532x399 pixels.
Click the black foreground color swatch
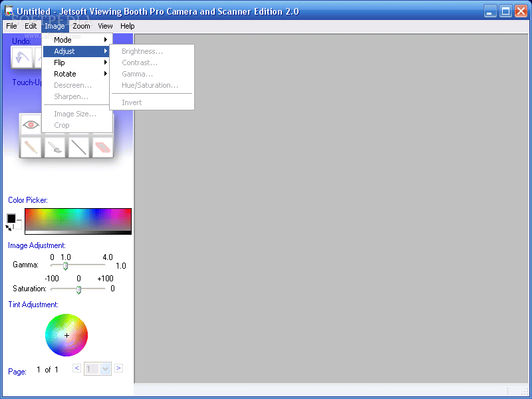click(11, 219)
